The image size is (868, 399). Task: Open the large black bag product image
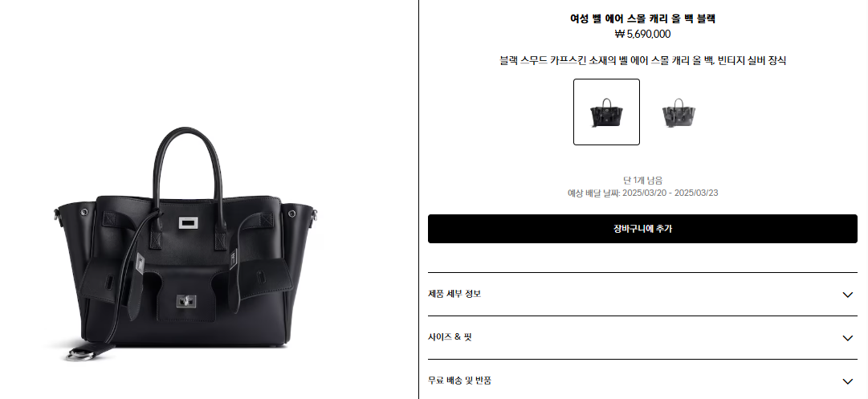[188, 243]
